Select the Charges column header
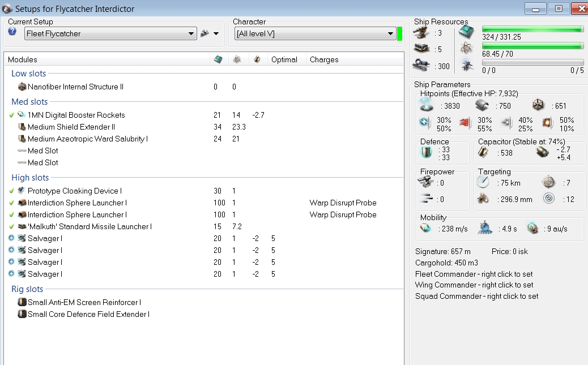The width and height of the screenshot is (588, 365). 324,59
